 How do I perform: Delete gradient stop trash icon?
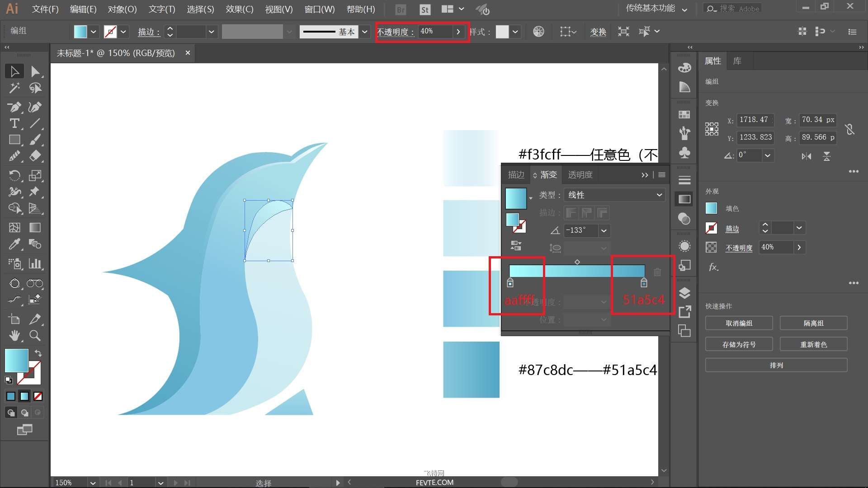pyautogui.click(x=657, y=272)
